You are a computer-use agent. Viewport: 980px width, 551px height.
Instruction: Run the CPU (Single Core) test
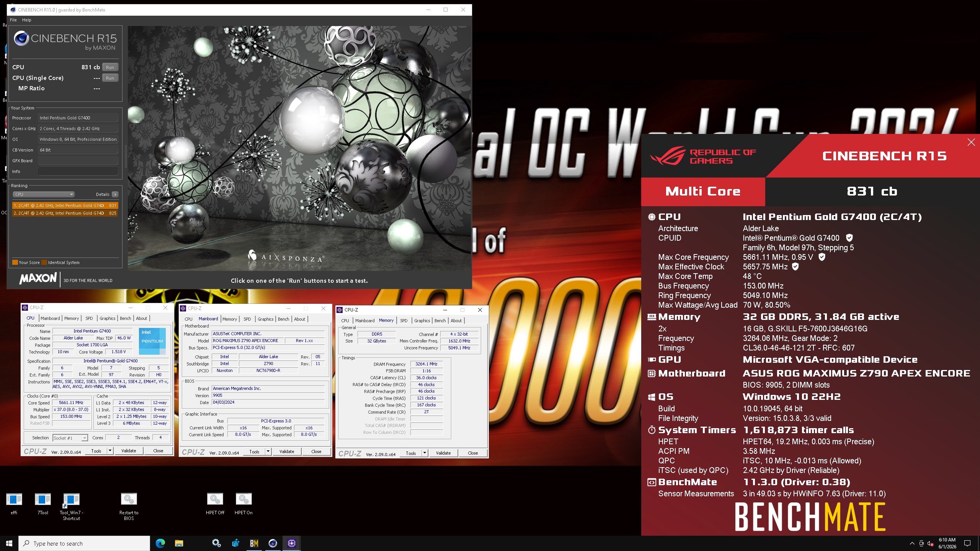(110, 78)
